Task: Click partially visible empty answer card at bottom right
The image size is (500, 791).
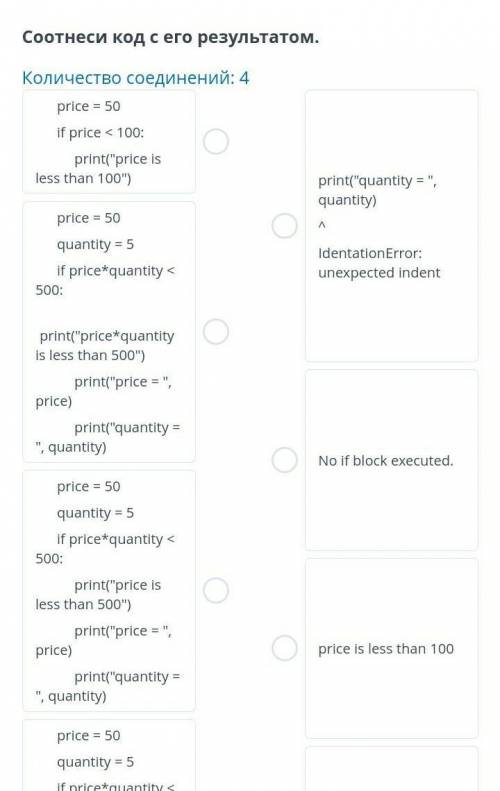Action: 392,769
